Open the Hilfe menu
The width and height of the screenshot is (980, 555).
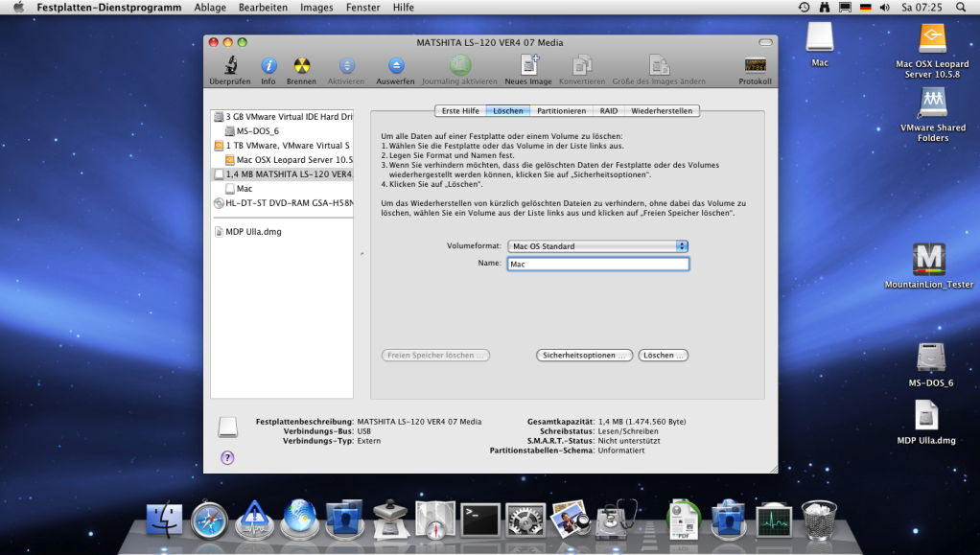point(403,8)
